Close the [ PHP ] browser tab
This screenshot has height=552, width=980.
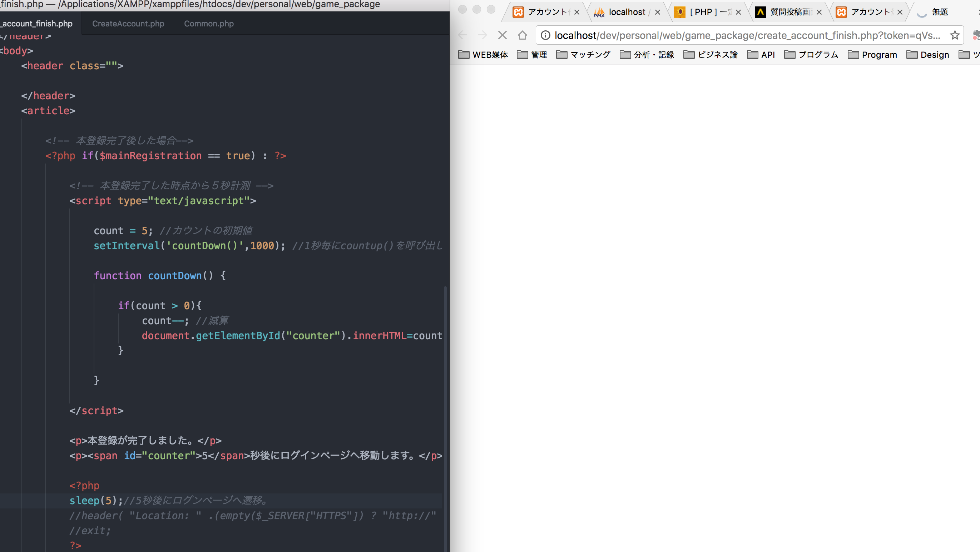(x=738, y=12)
